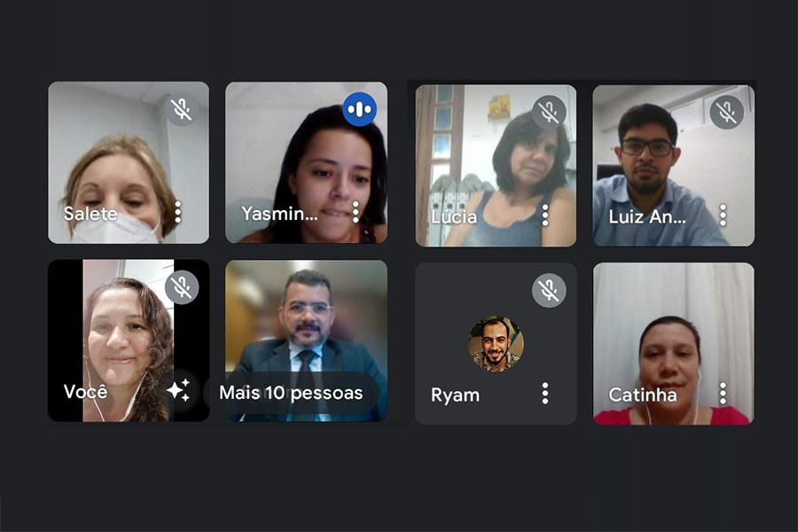The image size is (798, 532).
Task: Click Yasmin's blue speaking indicator icon
Action: tap(360, 109)
